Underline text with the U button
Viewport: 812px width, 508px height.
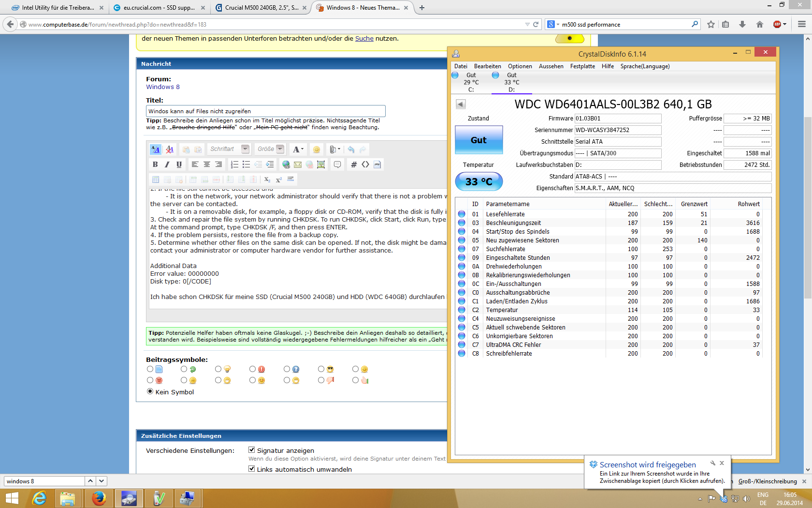[179, 164]
